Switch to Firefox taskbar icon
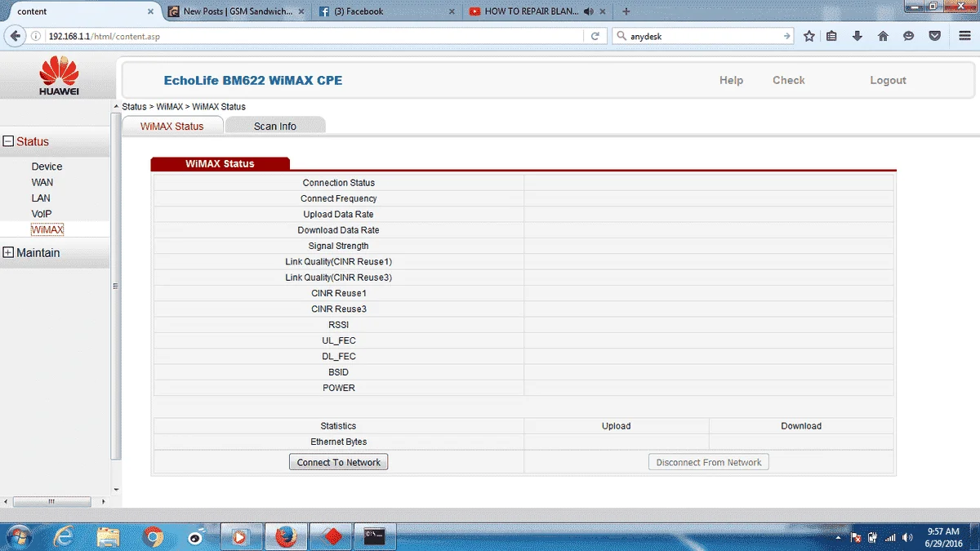 click(x=285, y=536)
